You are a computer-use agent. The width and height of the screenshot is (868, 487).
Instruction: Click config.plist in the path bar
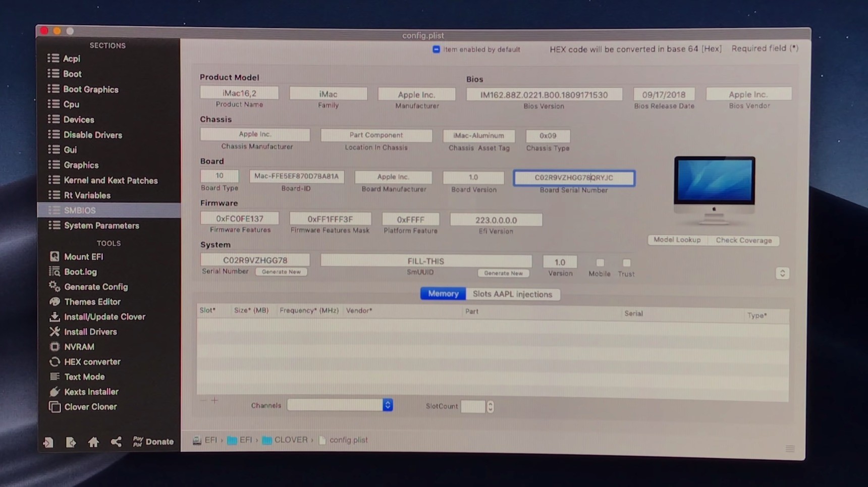click(343, 440)
